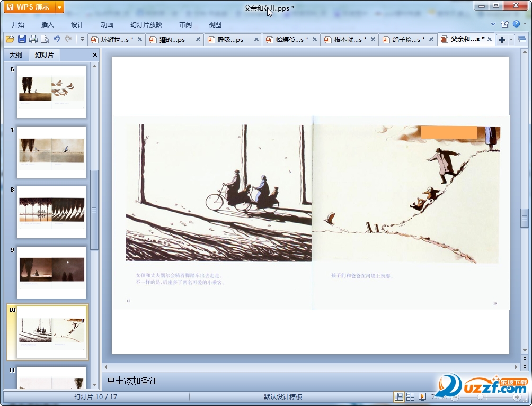Start the slideshow from the status bar icon
Screen dimensions: 532x406
pos(422,396)
